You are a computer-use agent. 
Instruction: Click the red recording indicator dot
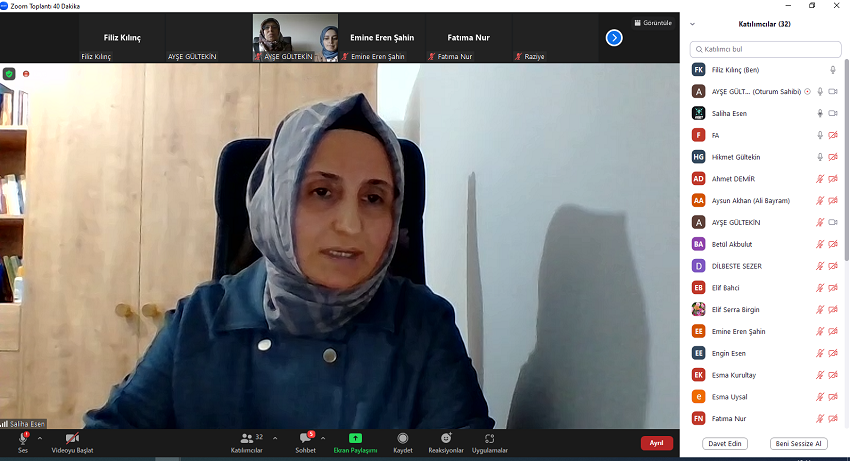click(26, 73)
